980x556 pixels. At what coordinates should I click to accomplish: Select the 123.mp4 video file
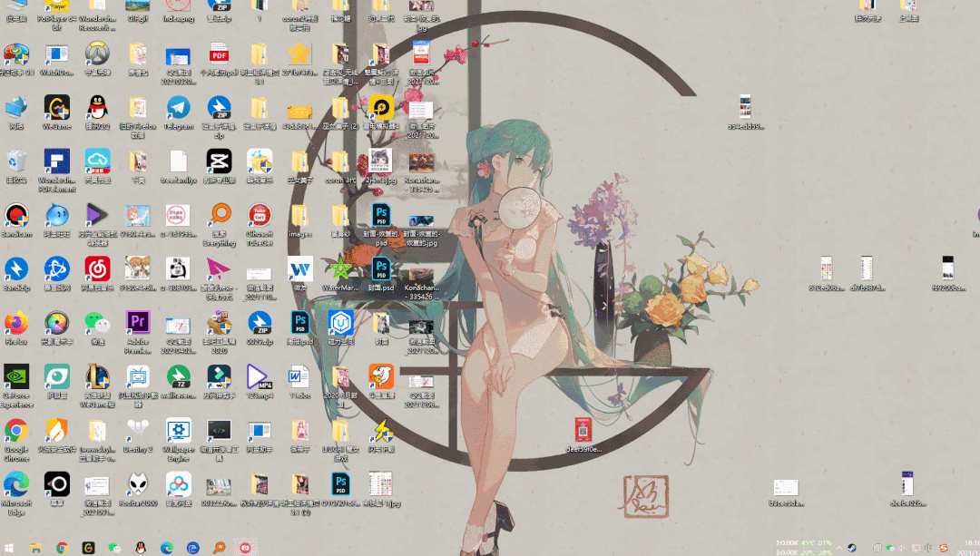pos(259,381)
